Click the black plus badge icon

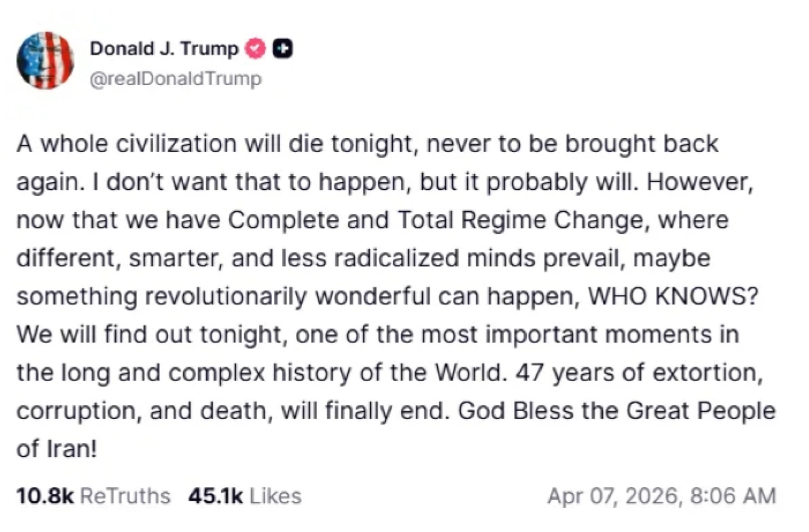tap(282, 49)
